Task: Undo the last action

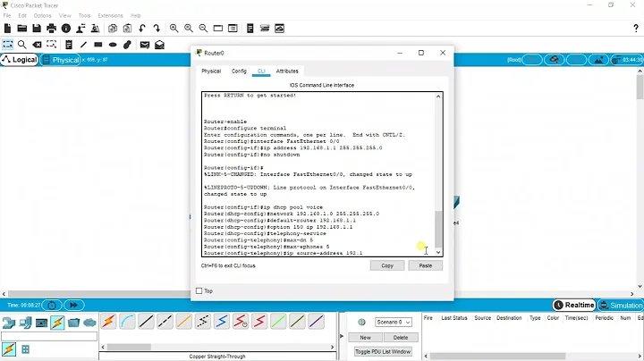Action: 142,29
